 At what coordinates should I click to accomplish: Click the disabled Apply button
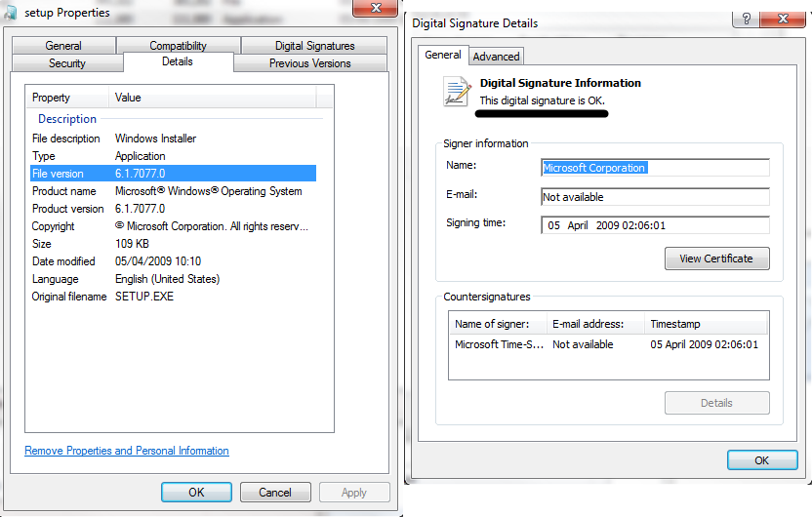(354, 493)
